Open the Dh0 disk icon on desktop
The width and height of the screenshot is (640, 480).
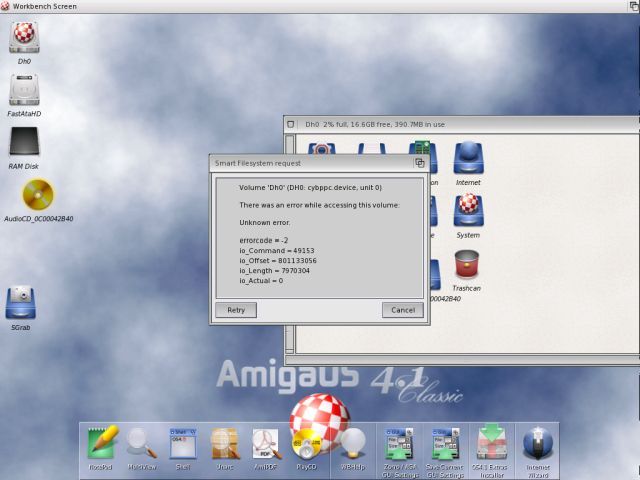pos(24,38)
